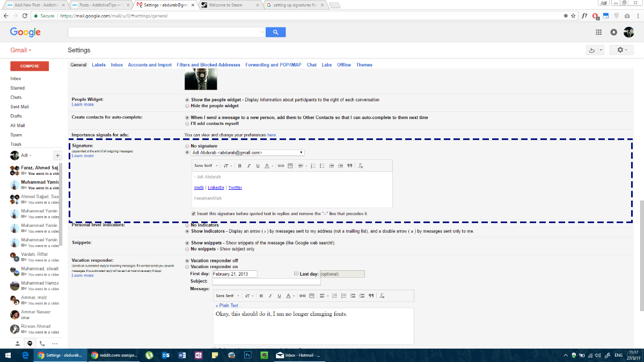Uncheck insert signature before quoted text
The height and width of the screenshot is (362, 644).
(x=193, y=213)
